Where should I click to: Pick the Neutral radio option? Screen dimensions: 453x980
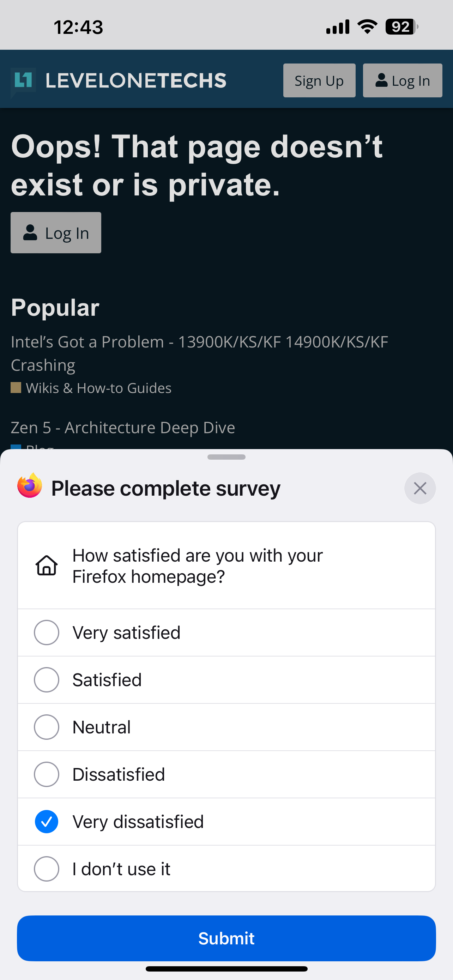(47, 727)
